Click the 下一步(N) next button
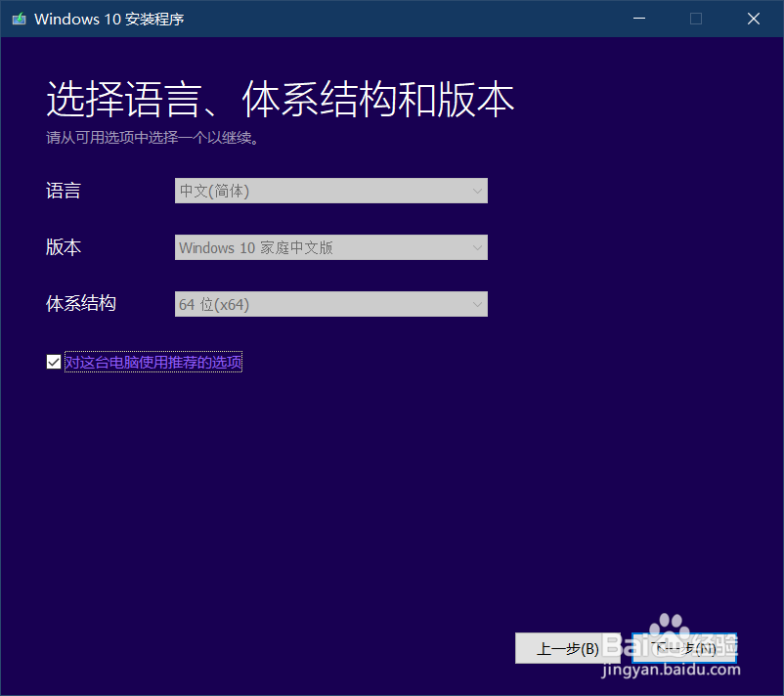 684,648
